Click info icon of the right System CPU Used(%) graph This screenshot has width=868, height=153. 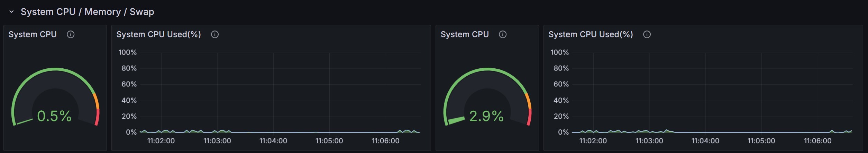coord(647,34)
